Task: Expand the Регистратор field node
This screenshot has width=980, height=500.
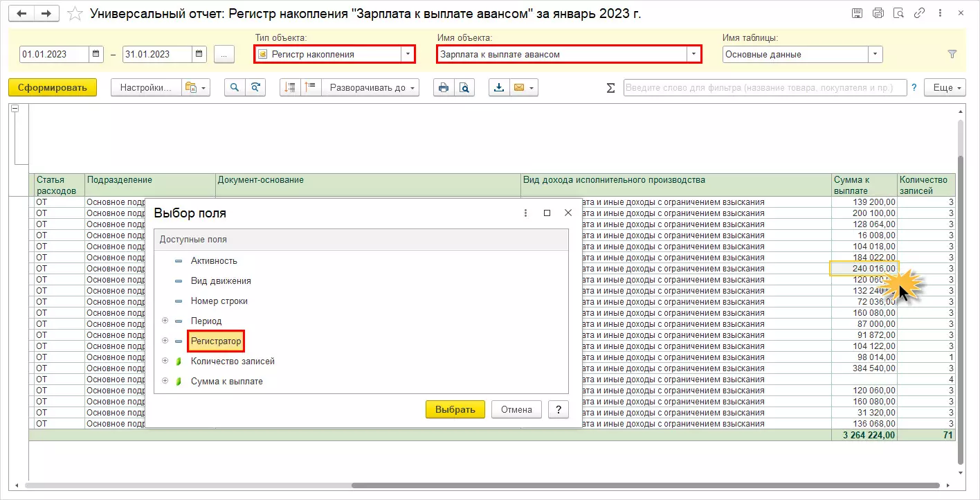Action: pyautogui.click(x=165, y=341)
